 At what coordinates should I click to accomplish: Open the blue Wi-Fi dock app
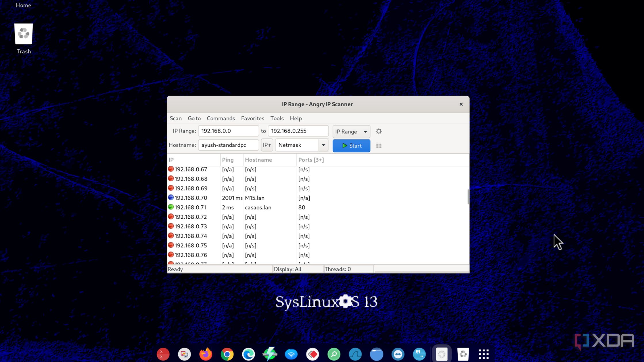click(291, 354)
